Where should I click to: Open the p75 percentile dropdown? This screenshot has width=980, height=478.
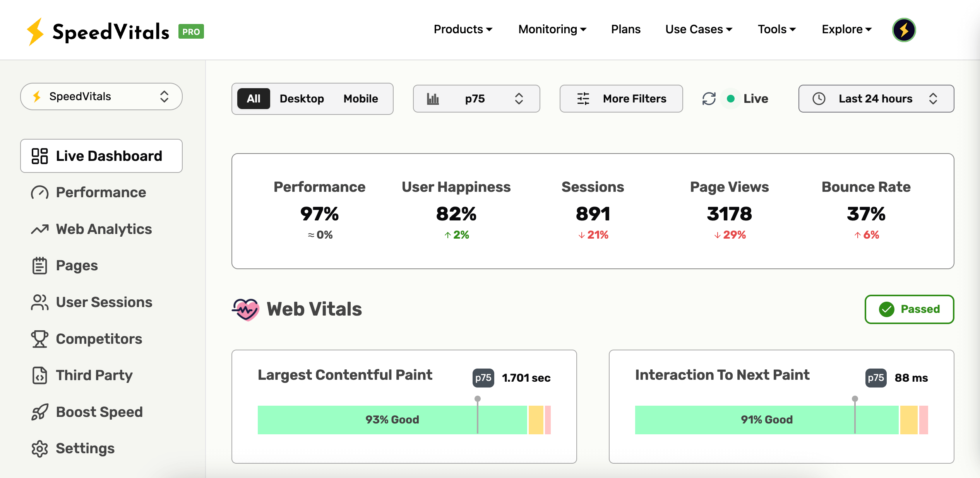pyautogui.click(x=476, y=99)
